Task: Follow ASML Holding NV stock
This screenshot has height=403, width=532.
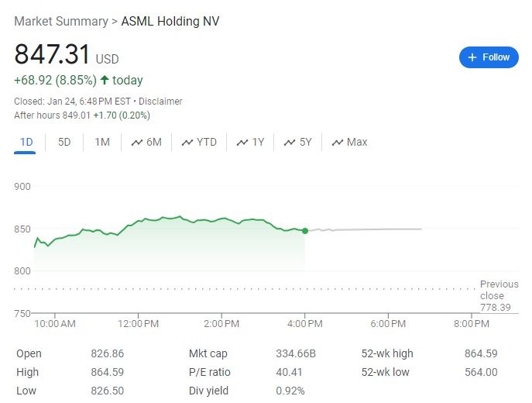Action: [x=489, y=57]
